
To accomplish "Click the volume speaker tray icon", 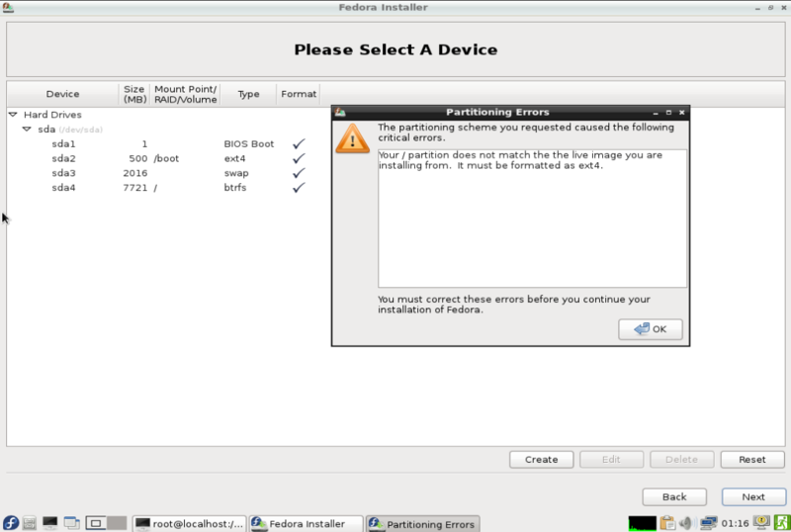I will click(x=686, y=523).
